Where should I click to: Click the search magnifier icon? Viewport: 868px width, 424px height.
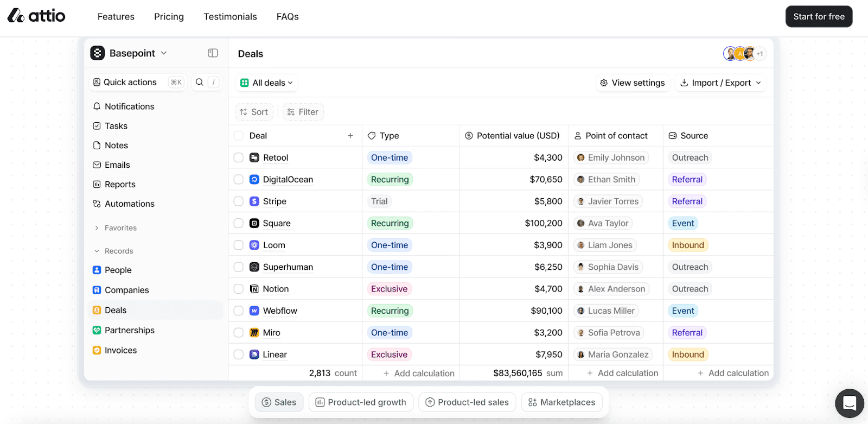[200, 82]
